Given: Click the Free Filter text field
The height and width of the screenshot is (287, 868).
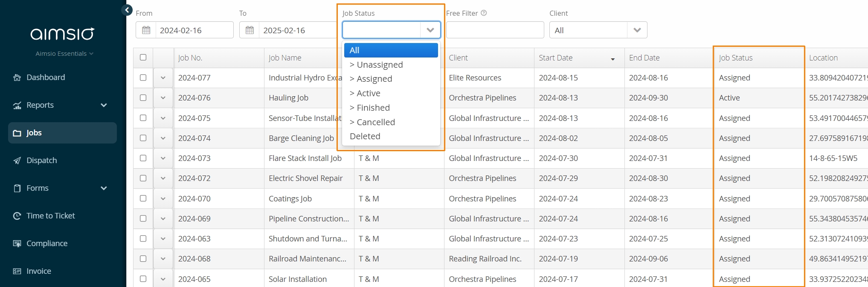Looking at the screenshot, I should click(495, 30).
